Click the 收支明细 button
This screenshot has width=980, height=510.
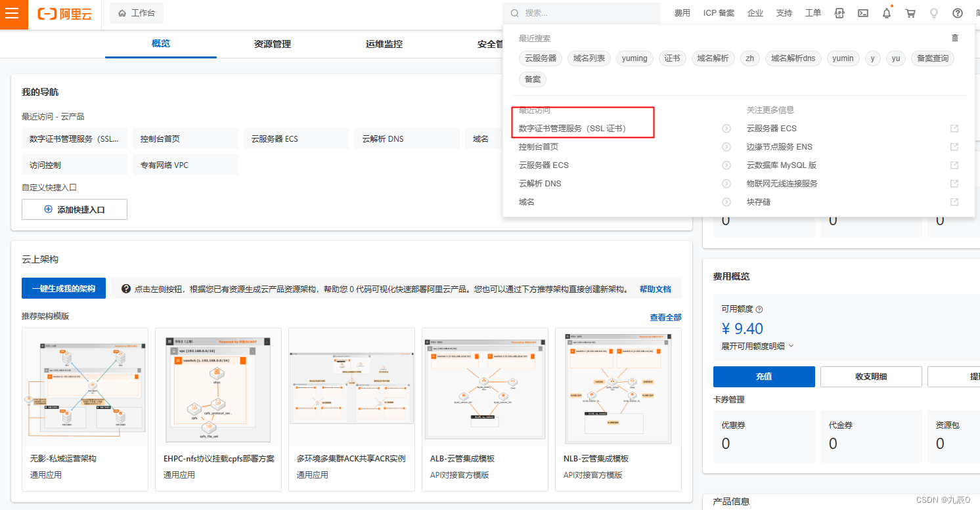tap(871, 377)
